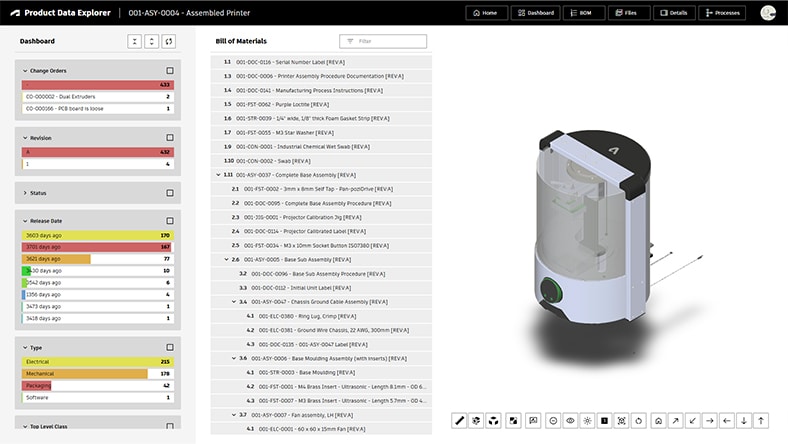Image resolution: width=788 pixels, height=444 pixels.
Task: Open the Processes tab in top navigation
Action: tap(721, 13)
